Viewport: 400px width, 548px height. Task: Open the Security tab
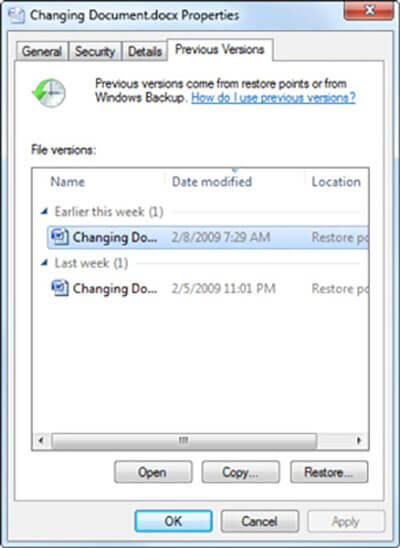coord(95,51)
